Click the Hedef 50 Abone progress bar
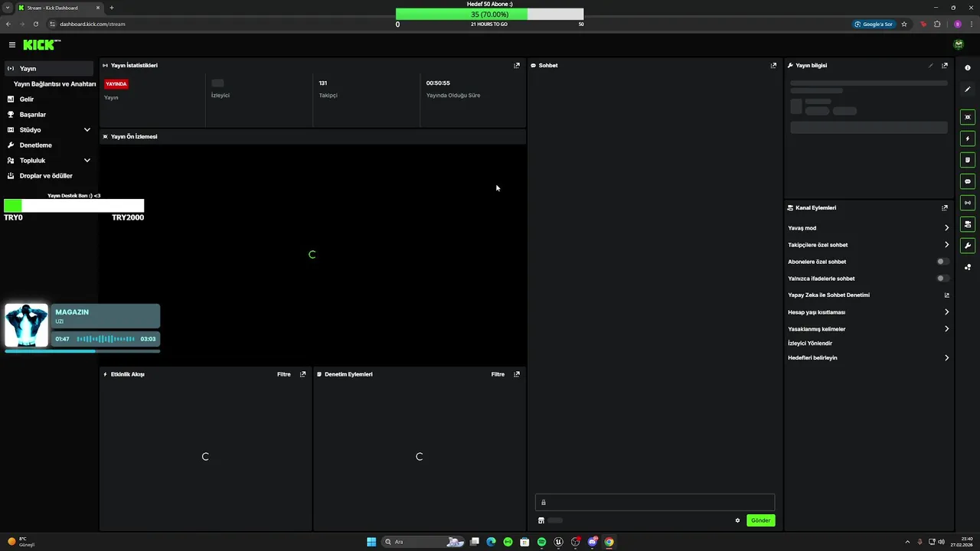Screen dimensions: 980x551 (x=490, y=15)
